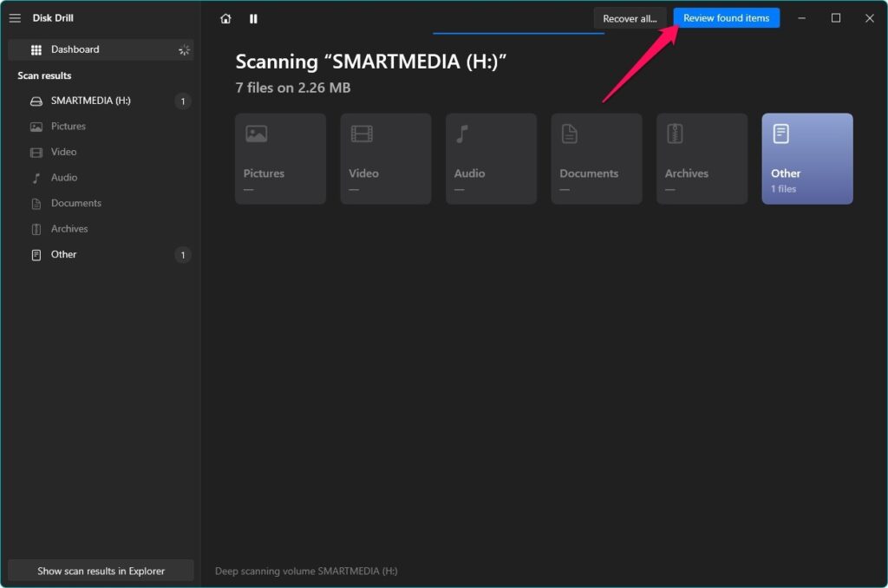Open the Documents category in the sidebar
888x588 pixels.
36,203
